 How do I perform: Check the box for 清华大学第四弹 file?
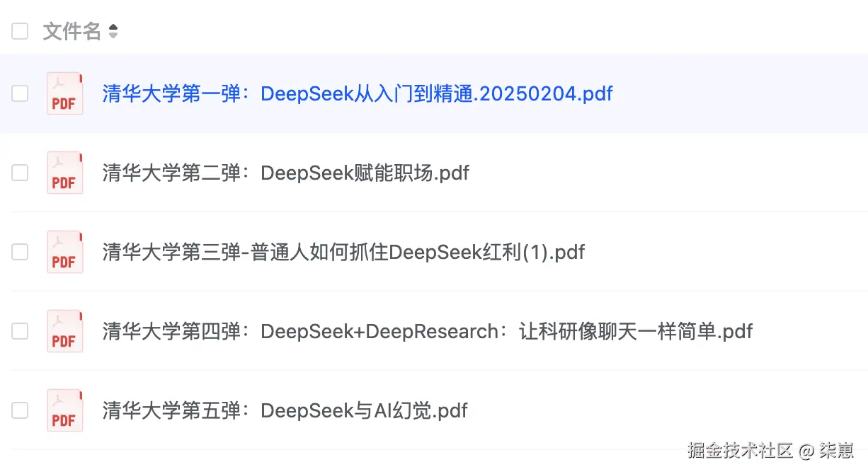[20, 331]
